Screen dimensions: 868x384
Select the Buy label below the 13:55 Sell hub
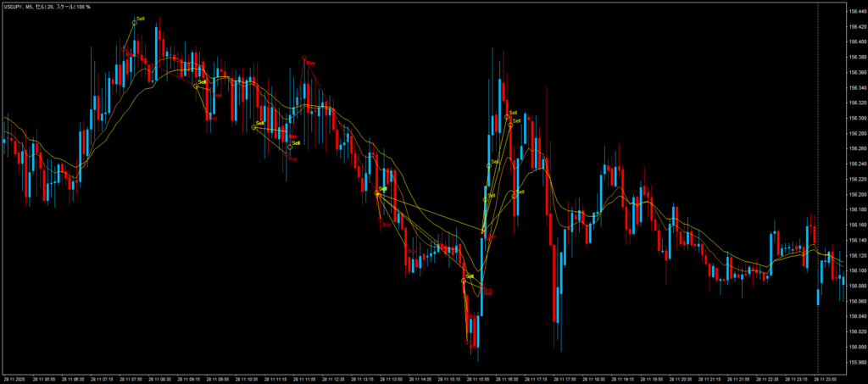click(386, 225)
